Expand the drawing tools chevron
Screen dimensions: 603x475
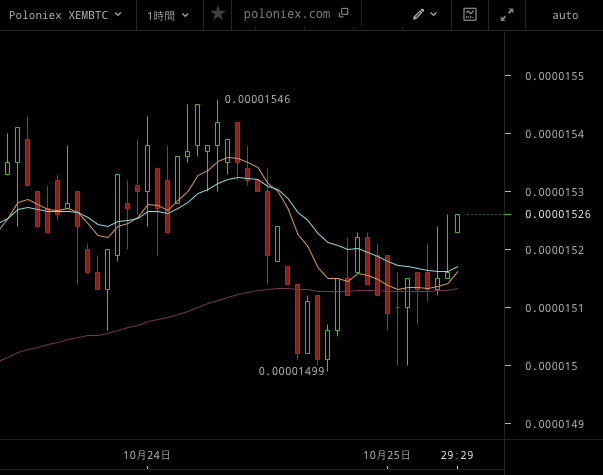tap(433, 14)
